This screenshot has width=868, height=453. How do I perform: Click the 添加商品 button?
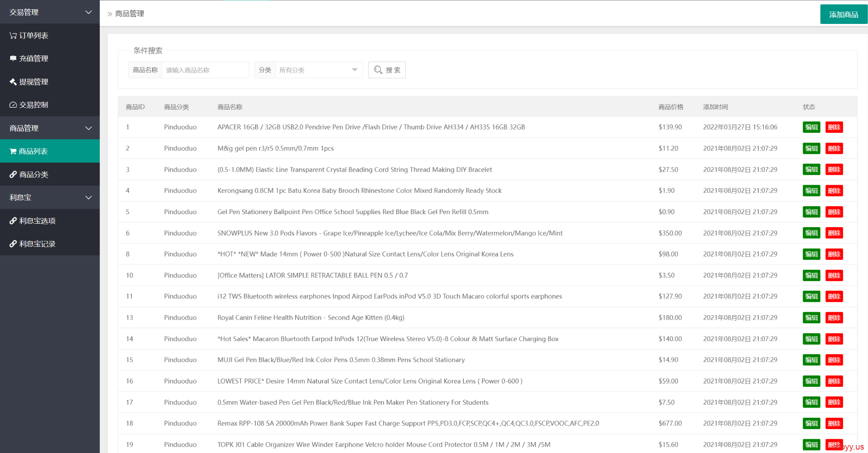(843, 15)
